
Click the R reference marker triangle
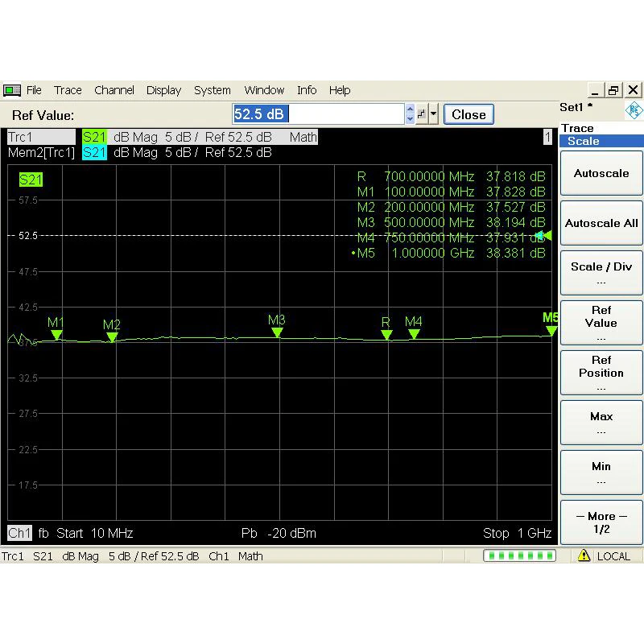(386, 335)
